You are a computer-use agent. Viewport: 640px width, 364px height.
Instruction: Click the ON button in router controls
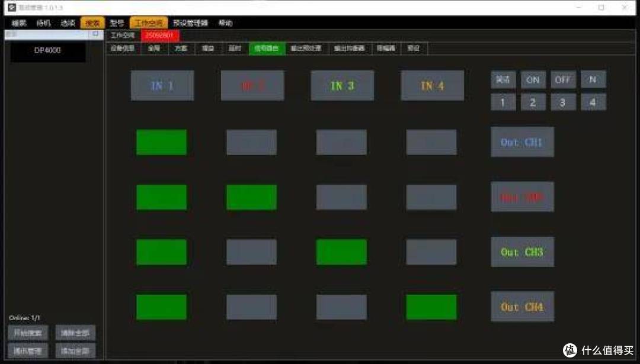pos(533,80)
